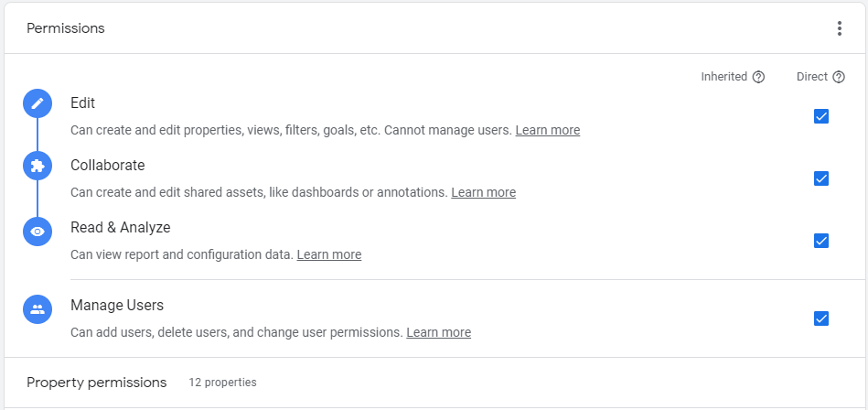Click the Read & Analyze eye icon
The image size is (868, 410).
pyautogui.click(x=38, y=232)
